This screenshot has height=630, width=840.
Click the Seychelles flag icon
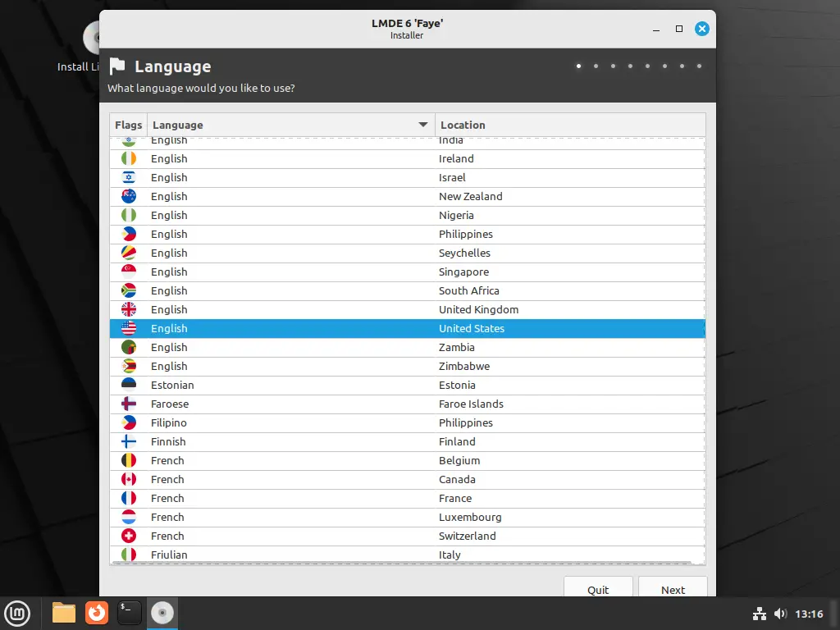(129, 253)
